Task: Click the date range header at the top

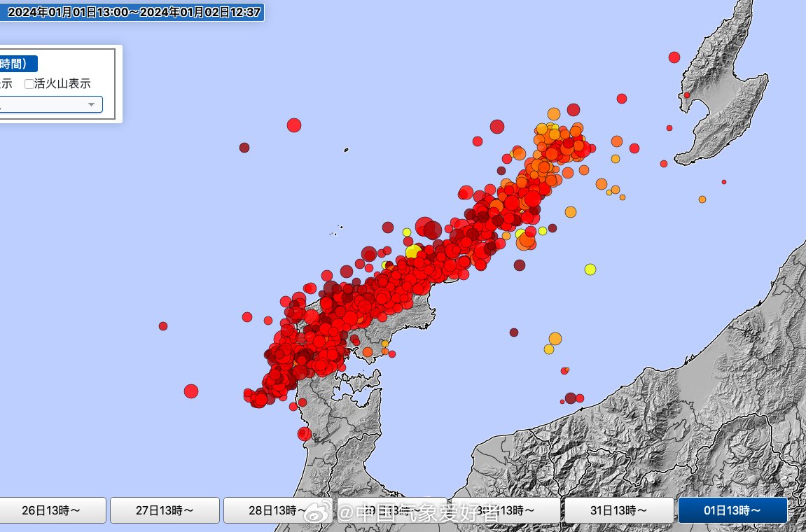Action: [x=133, y=11]
